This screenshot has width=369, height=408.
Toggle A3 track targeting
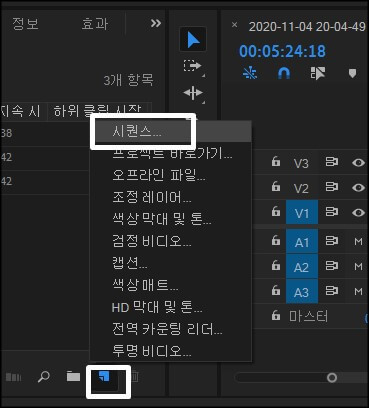302,292
